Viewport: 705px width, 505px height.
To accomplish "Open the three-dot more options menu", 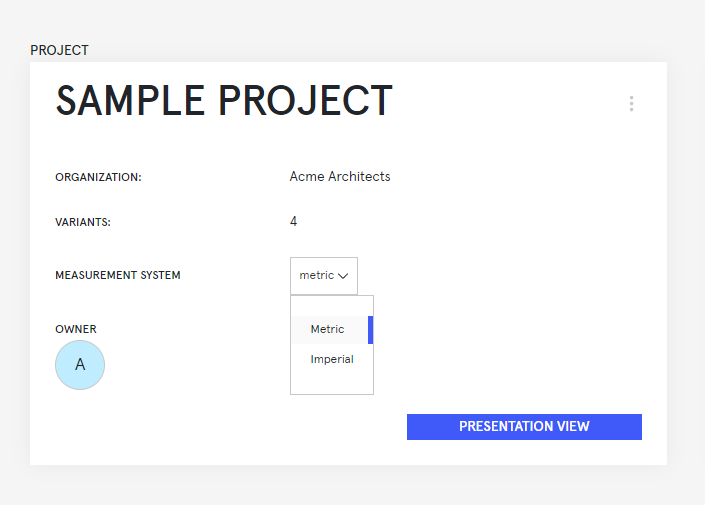I will [631, 104].
